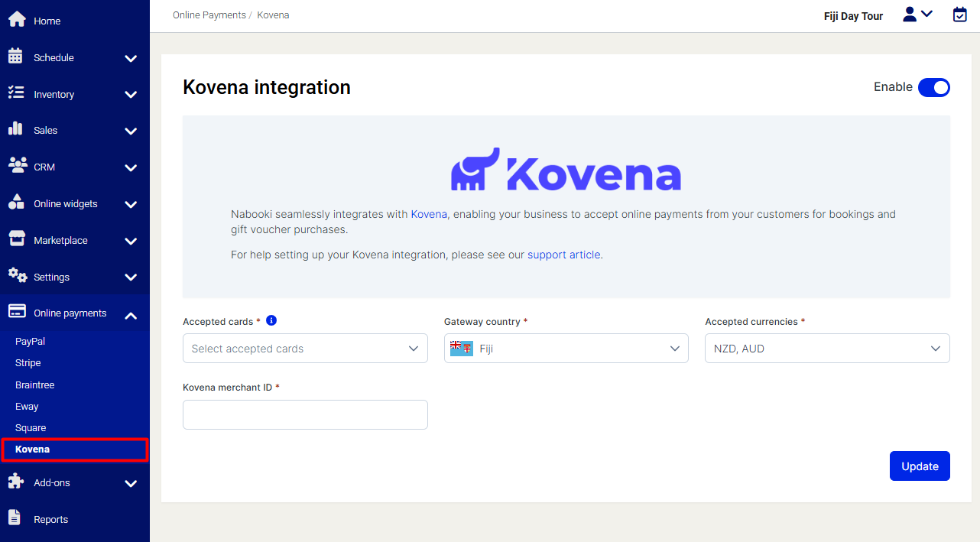Click the Schedule calendar icon
Viewport: 980px width, 542px height.
[15, 56]
